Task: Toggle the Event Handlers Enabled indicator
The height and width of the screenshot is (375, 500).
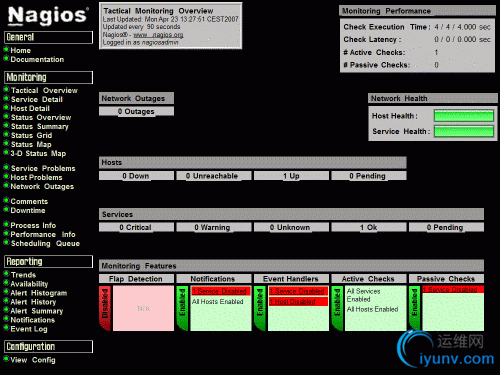Action: click(260, 308)
